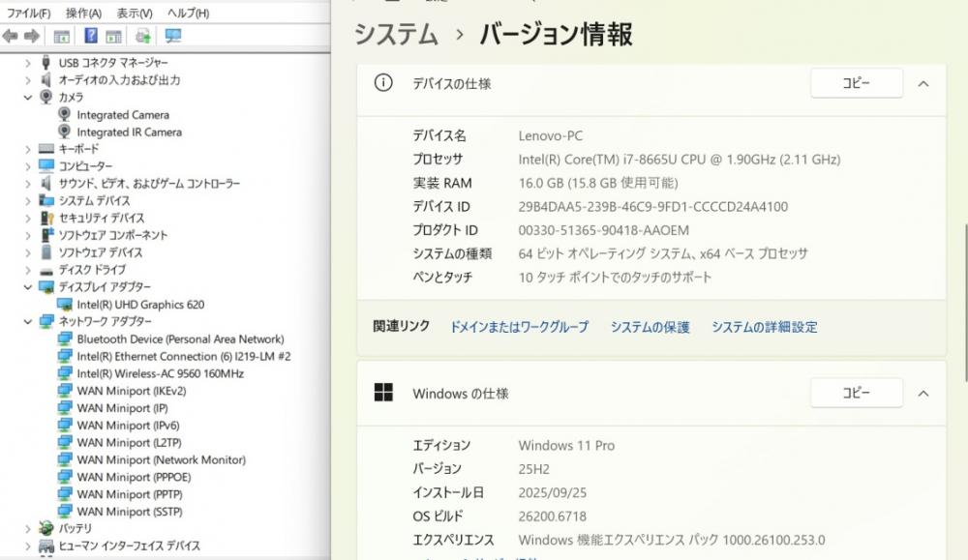Click the Windows logo beside Windows の仕様
The image size is (968, 560).
383,393
